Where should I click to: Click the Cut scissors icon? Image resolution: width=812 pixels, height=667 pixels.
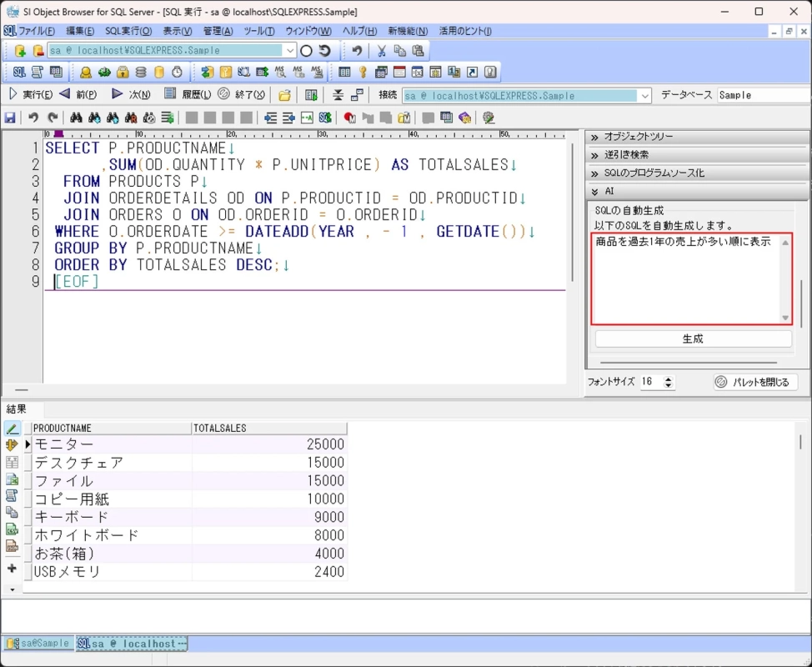coord(381,51)
